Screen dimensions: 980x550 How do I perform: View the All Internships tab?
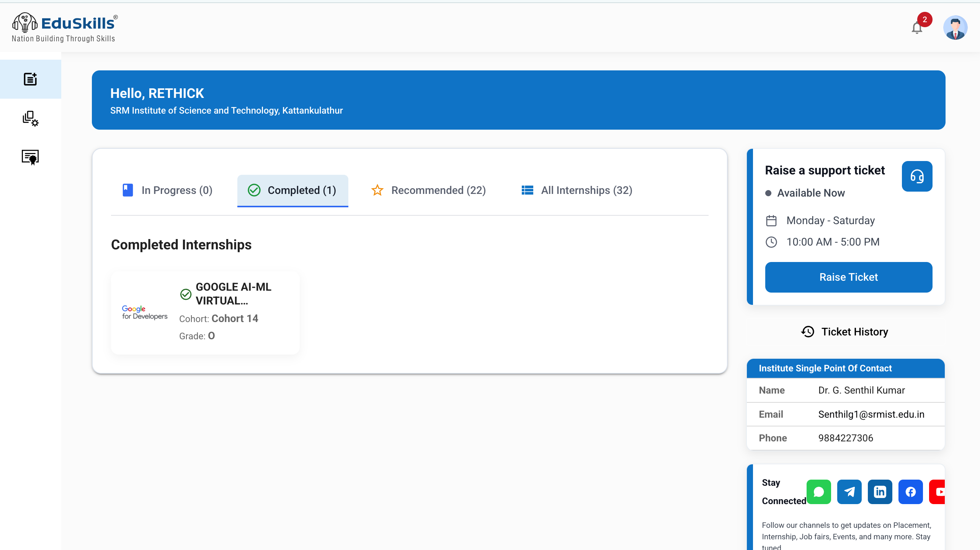(576, 190)
